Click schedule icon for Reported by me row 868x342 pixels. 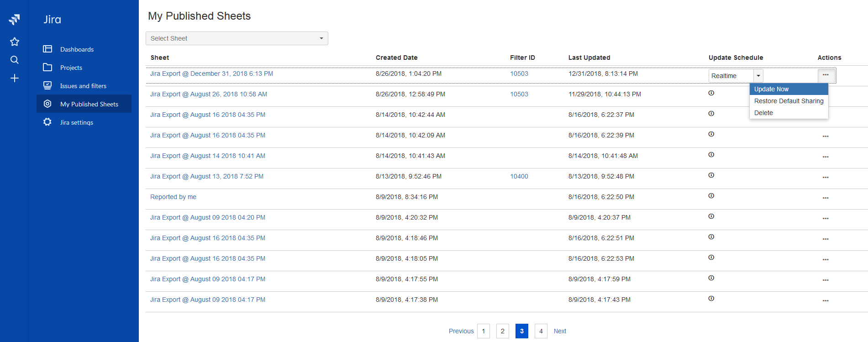coord(711,196)
